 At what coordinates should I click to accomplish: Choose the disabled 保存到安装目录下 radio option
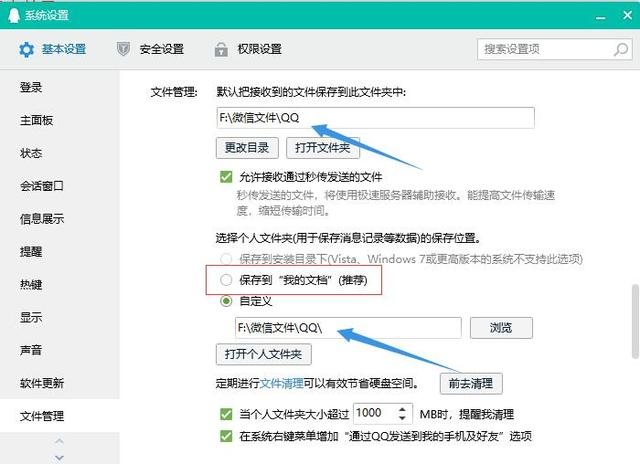click(226, 259)
